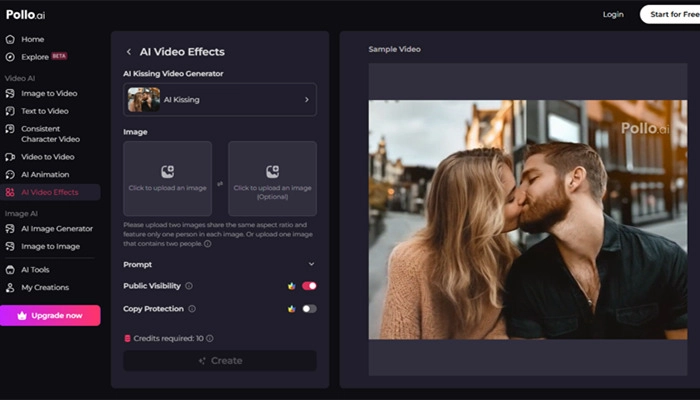Click the Copy Protection info icon
This screenshot has height=400, width=700.
tap(192, 308)
